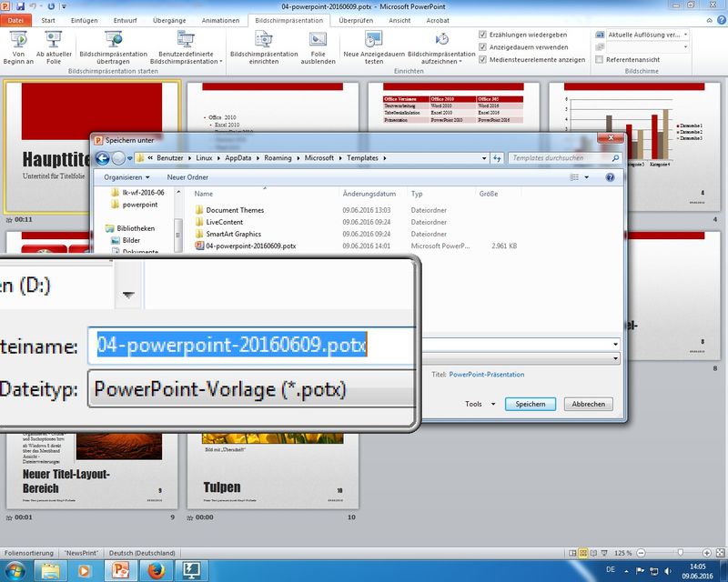Open Neue Anzeigedauern testen
The height and width of the screenshot is (582, 728).
pyautogui.click(x=374, y=39)
